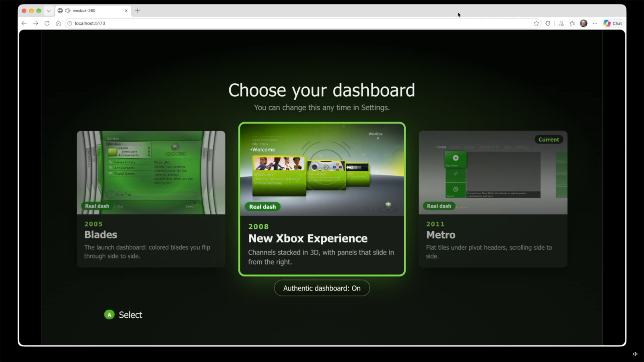Click the site info icon beside localhost
Viewport: 644px width, 362px height.
pyautogui.click(x=70, y=23)
